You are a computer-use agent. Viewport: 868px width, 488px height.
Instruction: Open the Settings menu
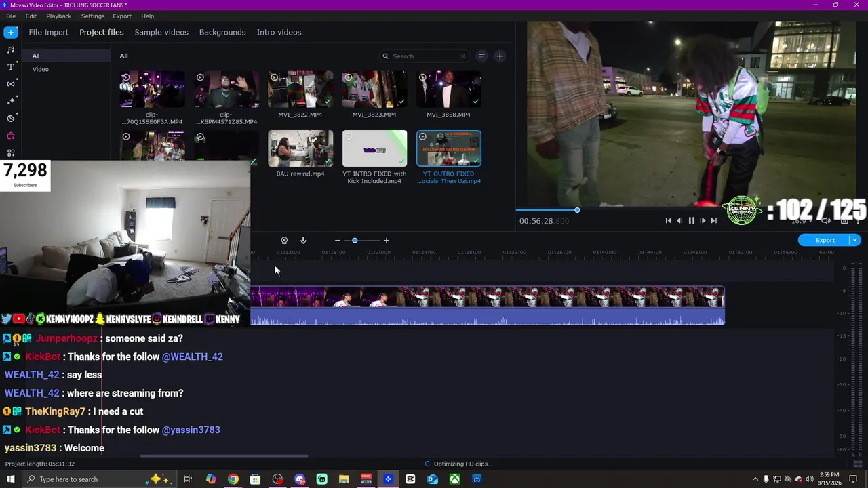tap(93, 16)
